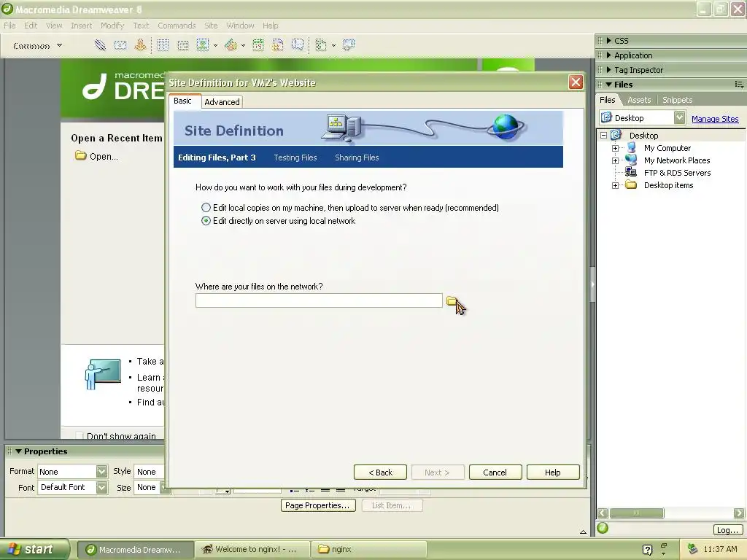The height and width of the screenshot is (560, 747).
Task: Open the Common insert bar category dropdown
Action: pyautogui.click(x=59, y=45)
